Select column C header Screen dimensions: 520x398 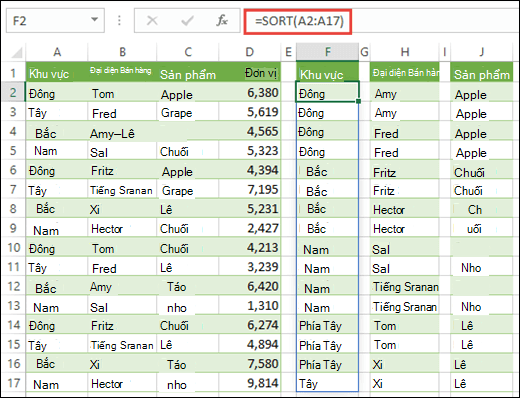tap(188, 52)
